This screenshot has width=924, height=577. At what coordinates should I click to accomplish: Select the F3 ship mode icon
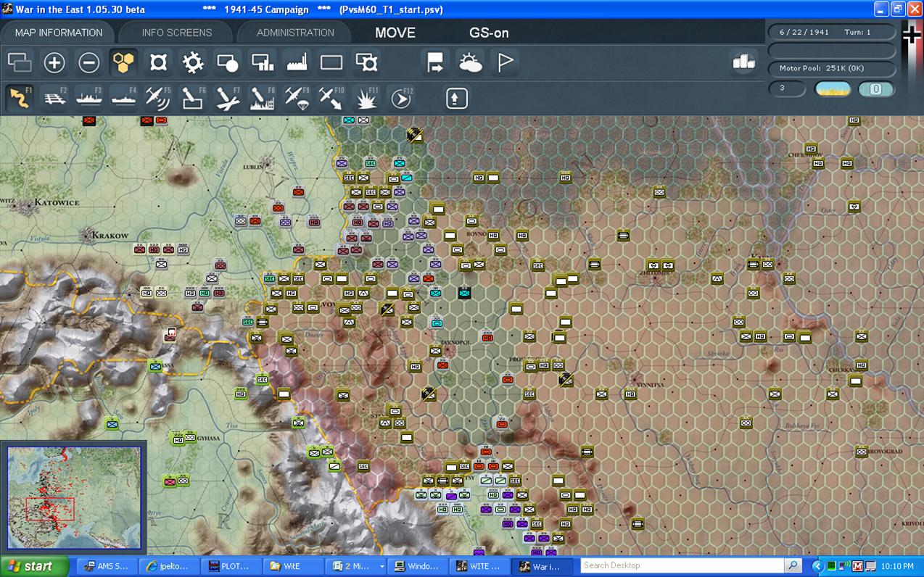pos(89,98)
